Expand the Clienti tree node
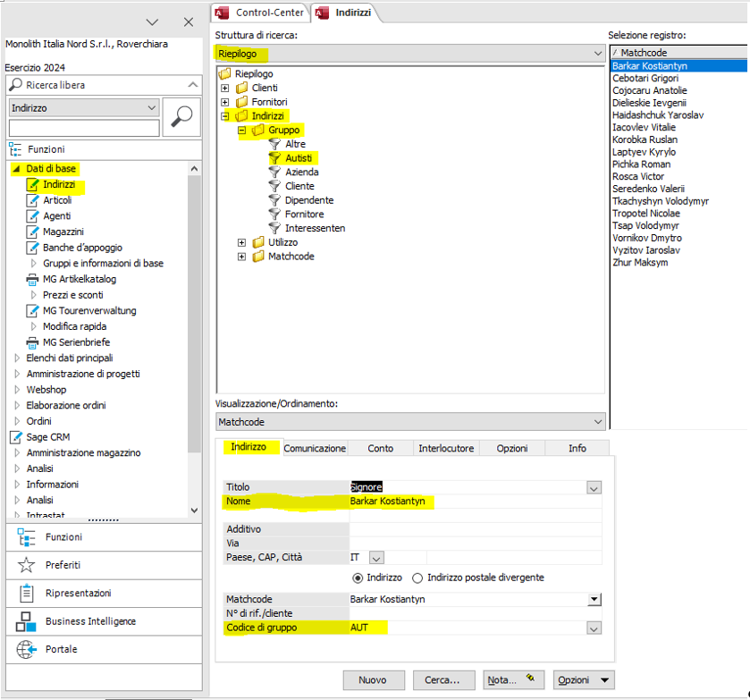Screen dimensions: 750x700 (x=224, y=89)
